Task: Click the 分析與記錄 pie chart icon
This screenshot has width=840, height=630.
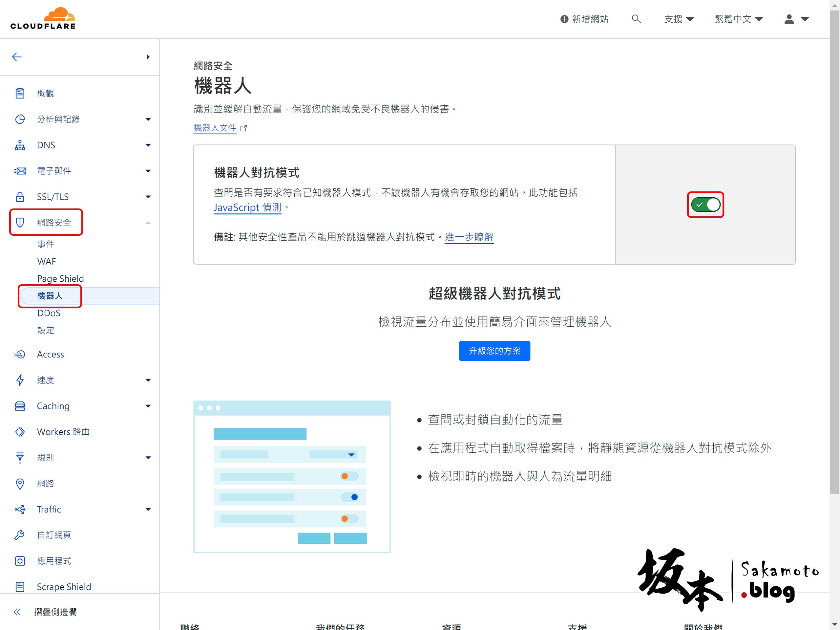Action: tap(20, 119)
